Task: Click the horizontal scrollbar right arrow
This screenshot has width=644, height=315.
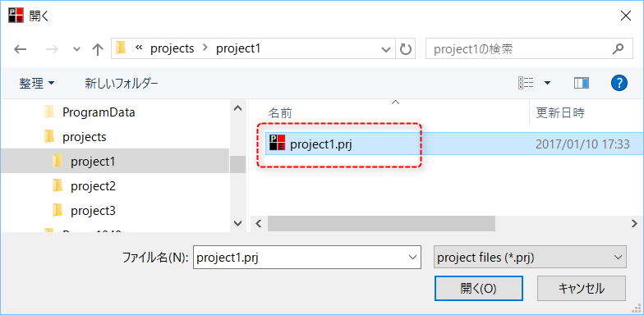Action: point(634,223)
